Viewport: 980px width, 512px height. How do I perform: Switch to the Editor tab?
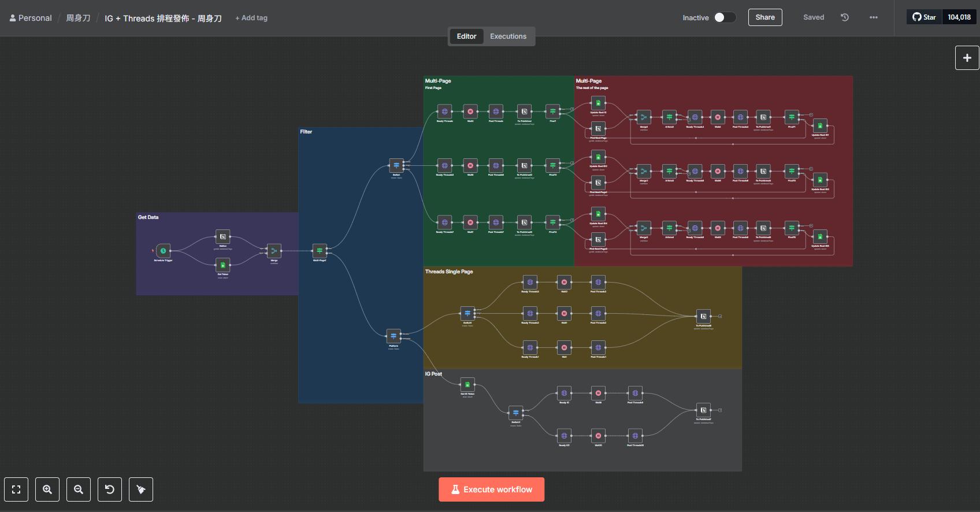466,36
